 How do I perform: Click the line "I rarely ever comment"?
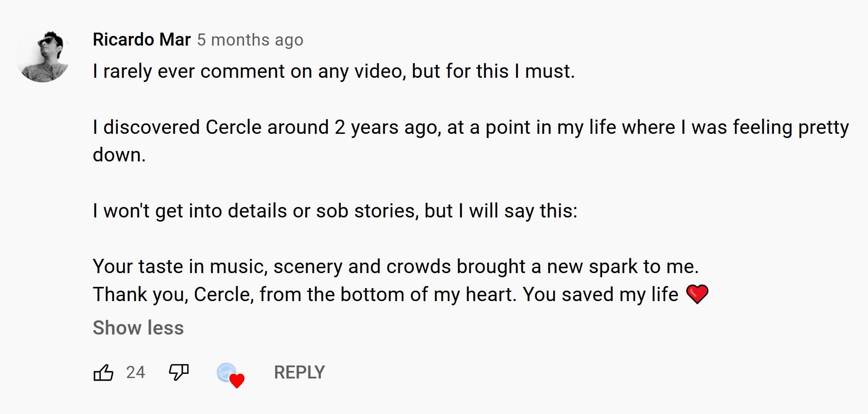[334, 71]
